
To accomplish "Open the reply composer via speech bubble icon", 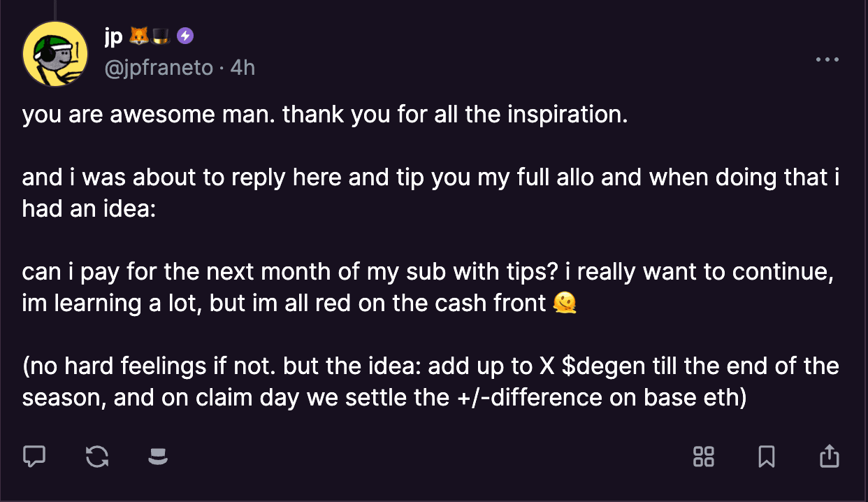I will 34,457.
